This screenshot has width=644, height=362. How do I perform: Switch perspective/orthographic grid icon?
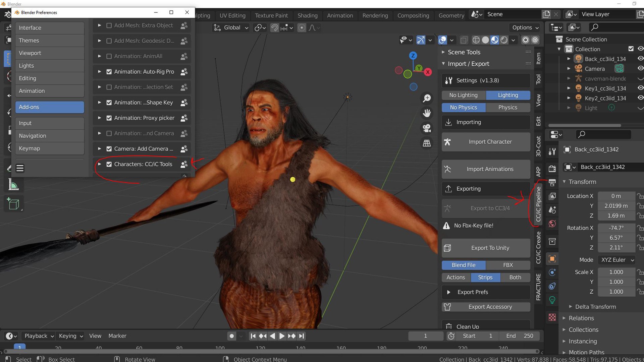pos(427,143)
